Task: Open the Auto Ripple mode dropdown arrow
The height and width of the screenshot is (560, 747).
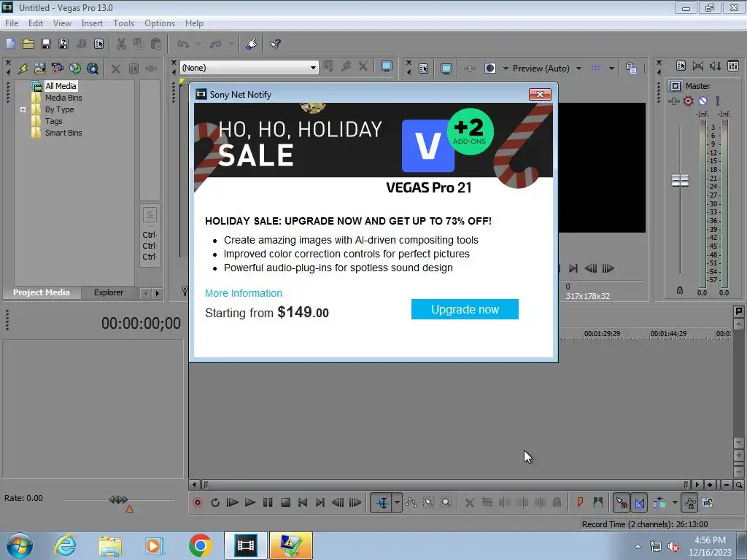Action: tap(675, 502)
